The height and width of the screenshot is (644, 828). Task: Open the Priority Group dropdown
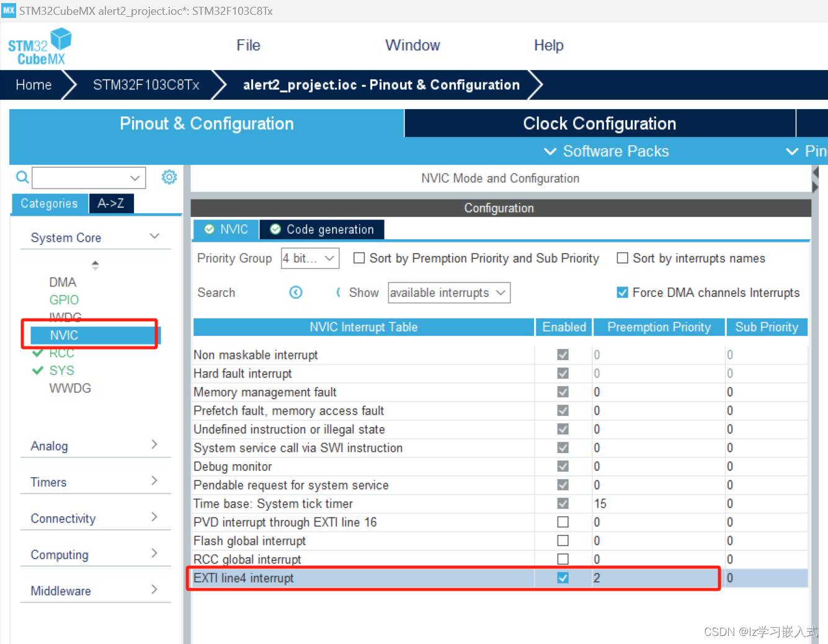pyautogui.click(x=310, y=258)
